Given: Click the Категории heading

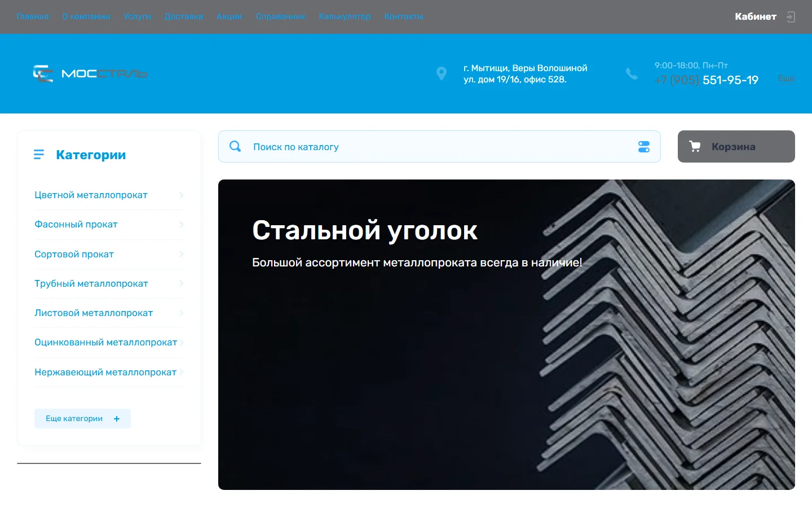Looking at the screenshot, I should point(91,155).
